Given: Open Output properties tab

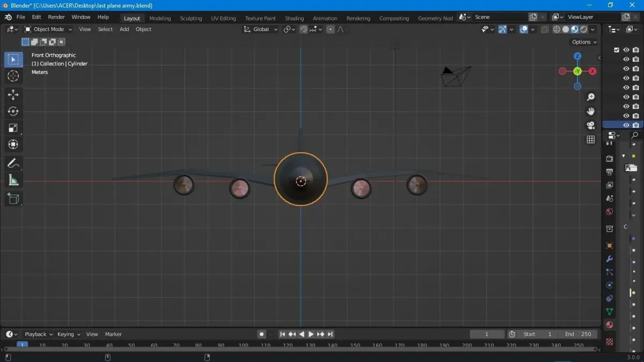Looking at the screenshot, I should 610,172.
